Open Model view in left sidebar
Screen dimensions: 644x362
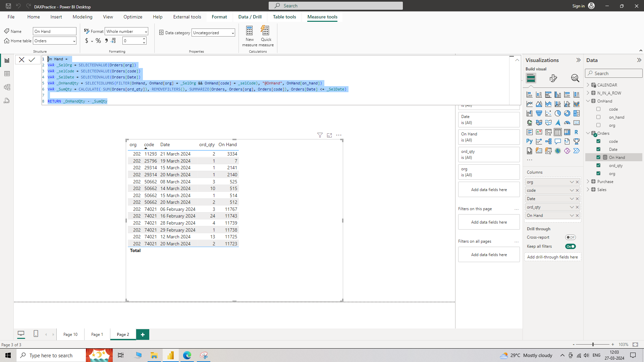[x=7, y=87]
